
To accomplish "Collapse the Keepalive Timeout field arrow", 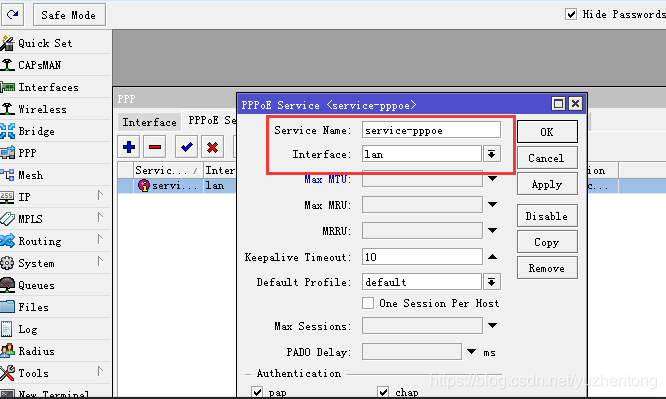I will coord(492,257).
